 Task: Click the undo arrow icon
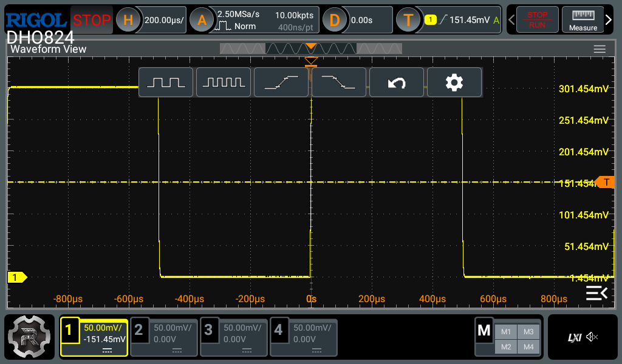(397, 83)
